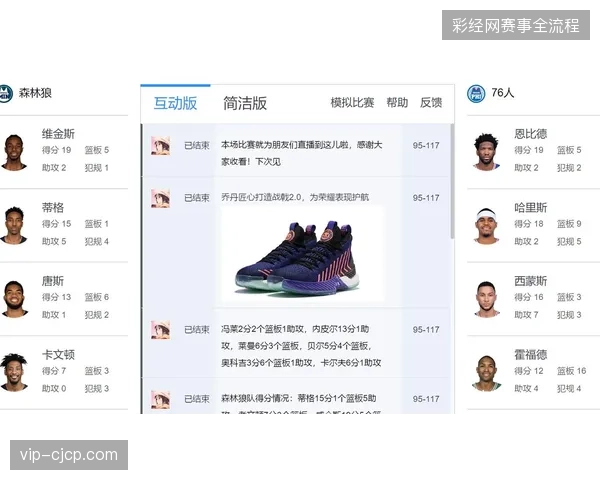Screen dimensions: 600x480
Task: Click the sneaker advertisement image
Action: point(303,255)
